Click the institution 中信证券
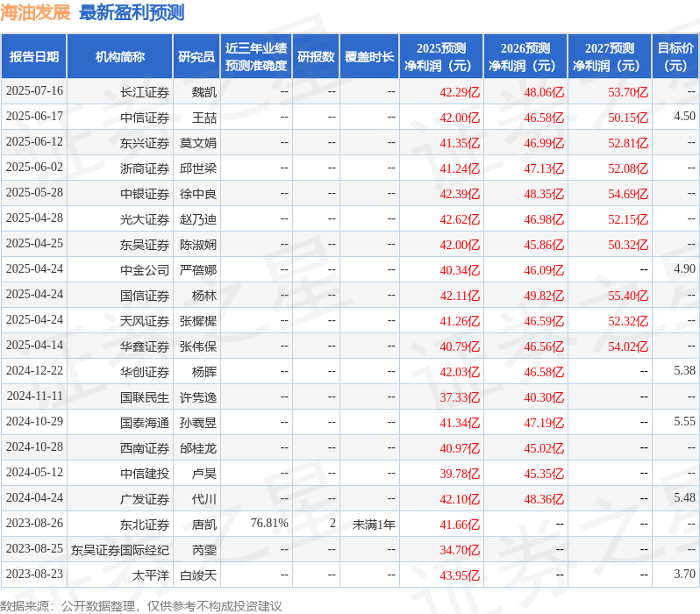 145,118
